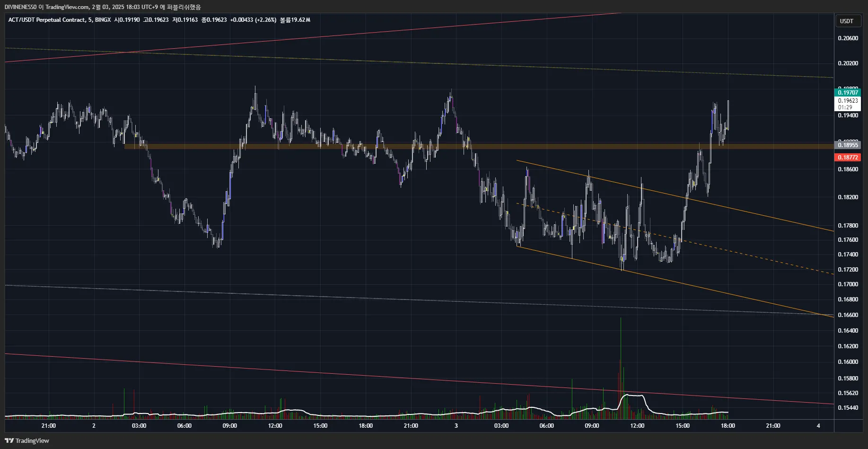The image size is (868, 449).
Task: Click the 06:00 time label of day 3
Action: pos(546,426)
